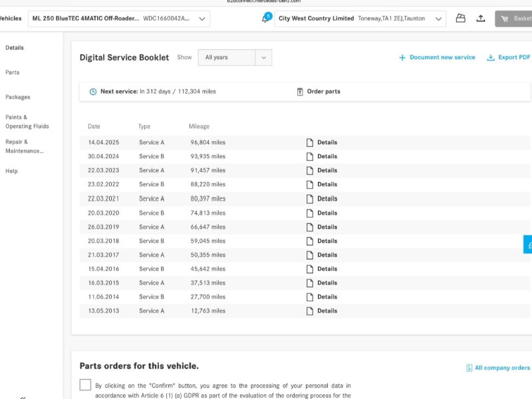Click the Next service clock icon
This screenshot has width=532, height=399.
(93, 92)
